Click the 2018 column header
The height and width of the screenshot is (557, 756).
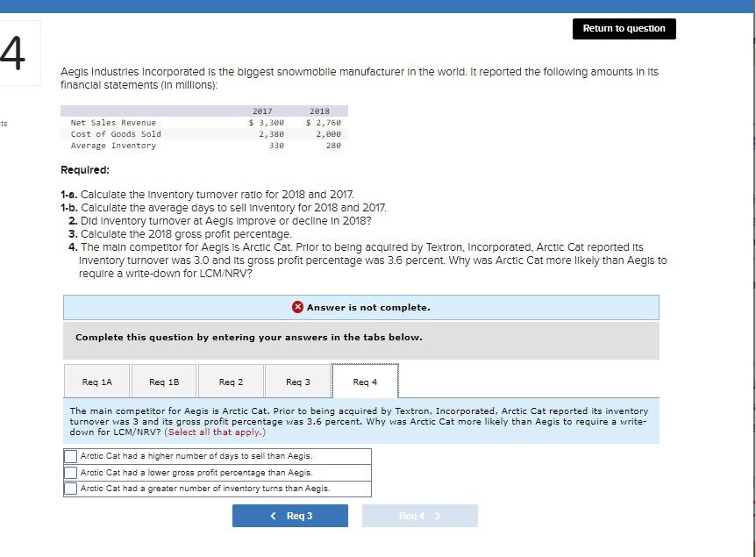tap(319, 111)
